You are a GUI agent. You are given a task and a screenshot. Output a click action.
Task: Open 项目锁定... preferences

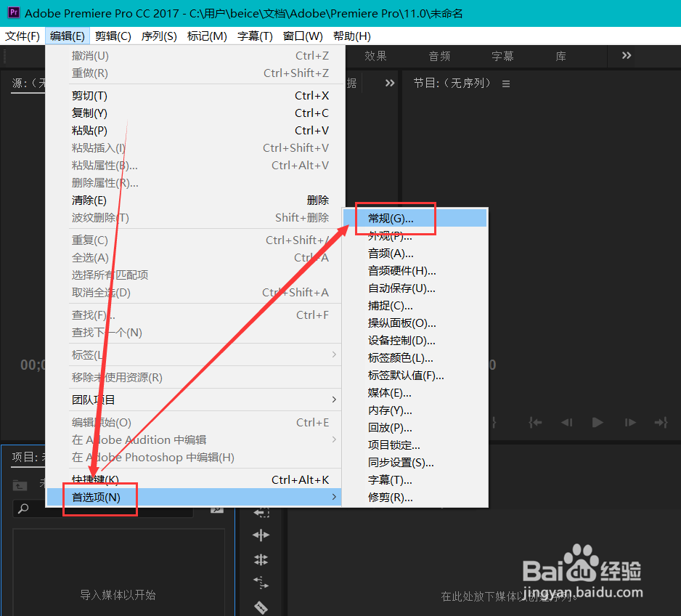tap(415, 445)
